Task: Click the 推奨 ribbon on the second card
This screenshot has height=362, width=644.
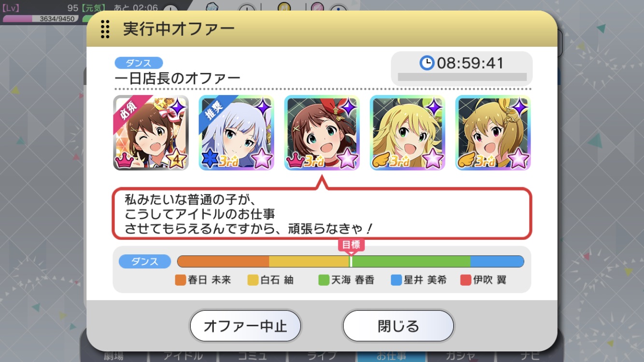Action: click(x=213, y=111)
